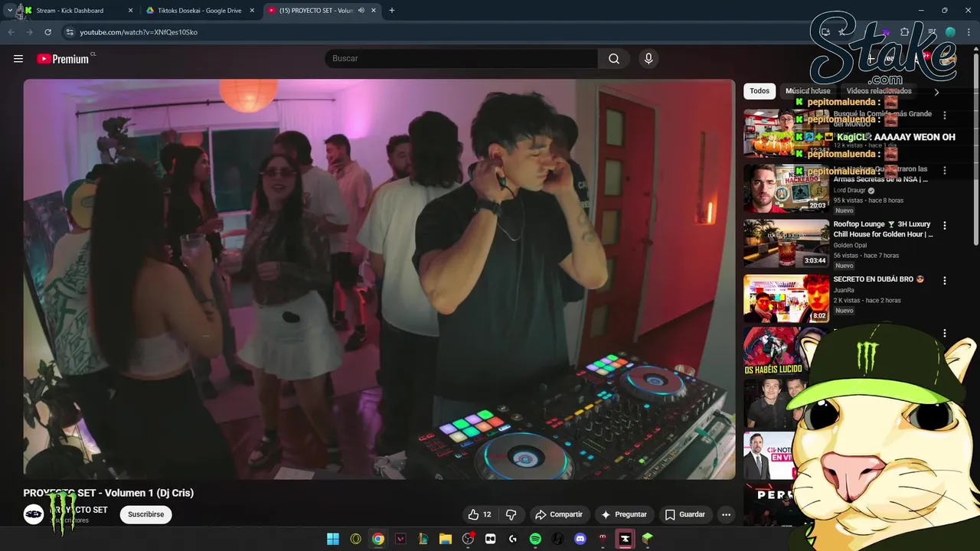The width and height of the screenshot is (980, 551).
Task: Open Discord from the taskbar
Action: click(580, 539)
